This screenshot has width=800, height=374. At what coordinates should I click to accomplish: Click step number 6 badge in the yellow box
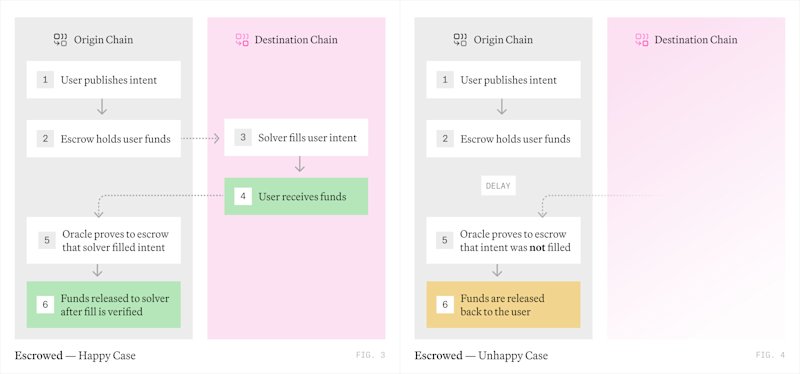[445, 305]
